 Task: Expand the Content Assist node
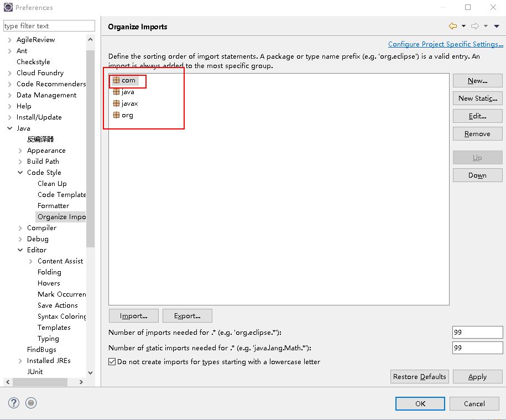coord(30,262)
